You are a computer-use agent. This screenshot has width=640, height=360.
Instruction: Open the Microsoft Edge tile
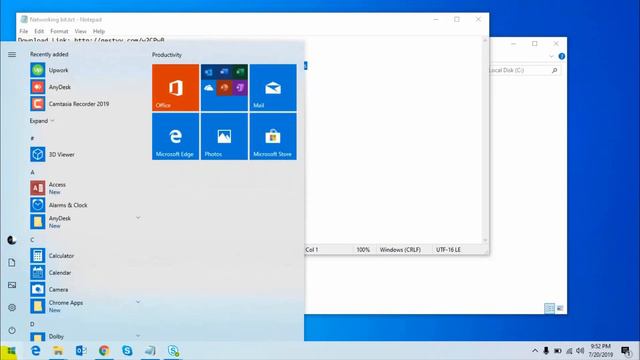pos(176,136)
